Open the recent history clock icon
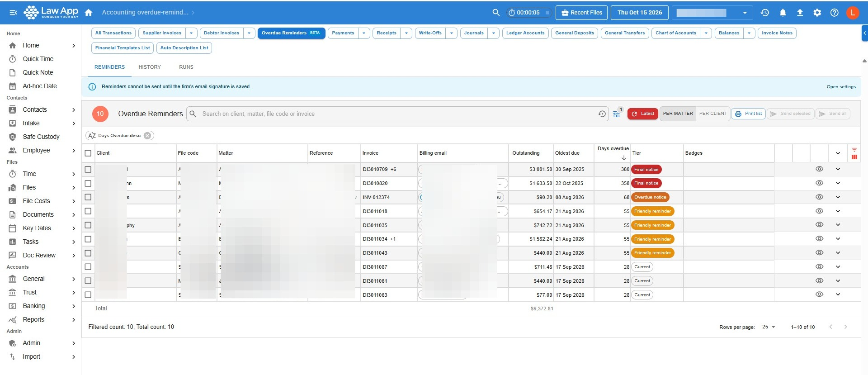The image size is (868, 375). point(765,13)
